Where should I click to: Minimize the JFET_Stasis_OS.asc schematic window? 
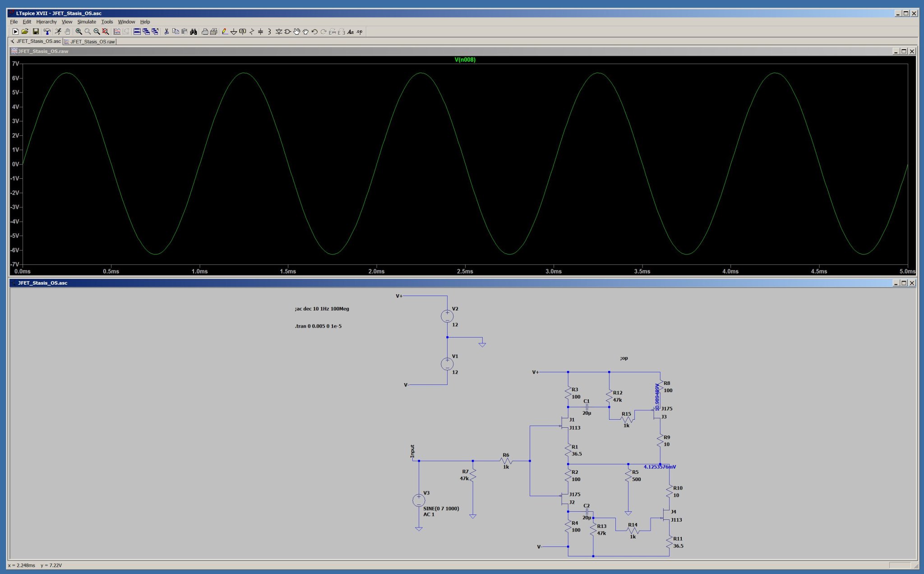896,283
